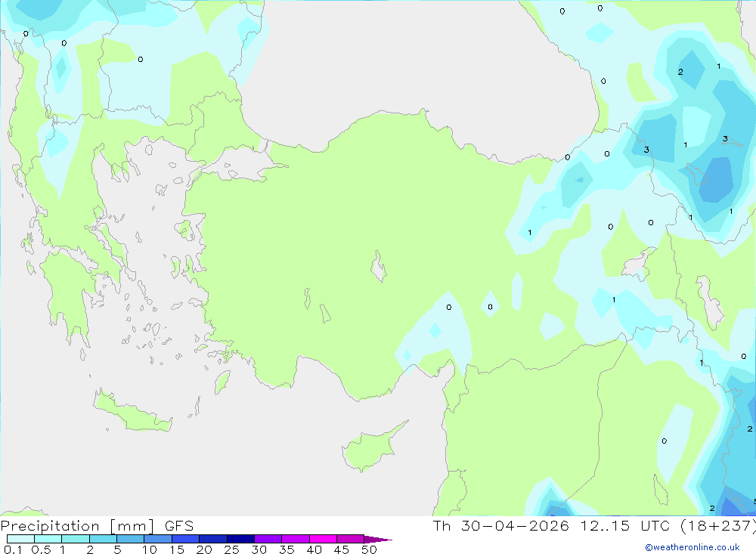The height and width of the screenshot is (554, 756).
Task: Click the '45' legend scale label
Action: (x=342, y=549)
